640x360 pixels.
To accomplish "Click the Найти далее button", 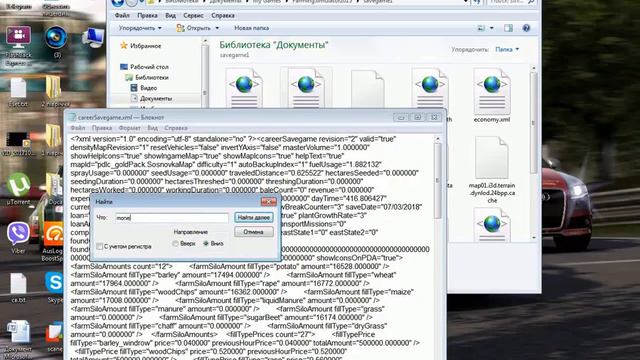I will (253, 218).
